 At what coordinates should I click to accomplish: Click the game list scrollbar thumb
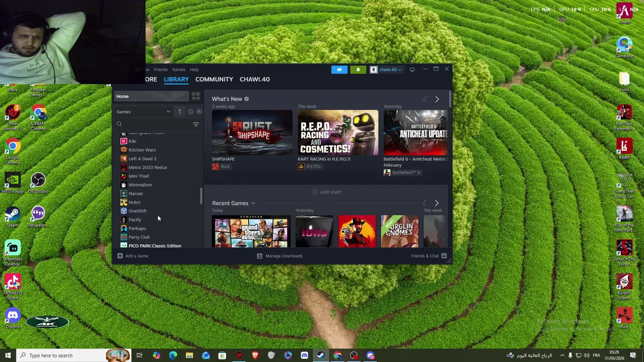tap(201, 196)
